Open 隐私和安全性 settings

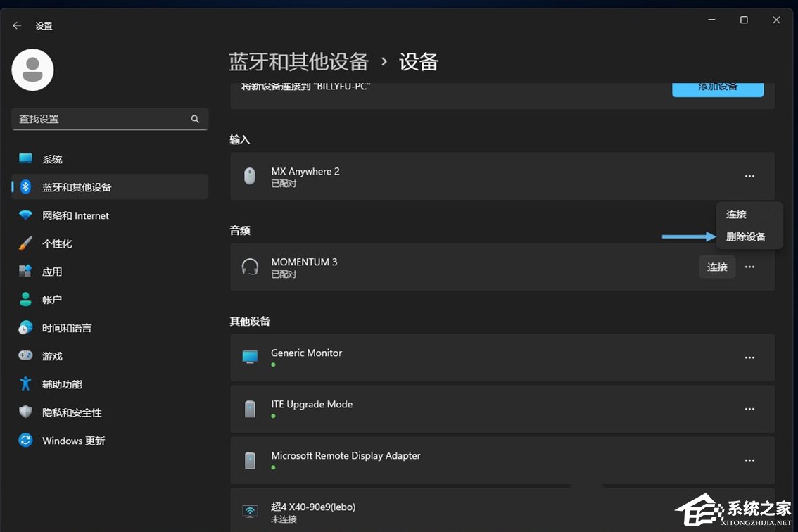pyautogui.click(x=72, y=413)
